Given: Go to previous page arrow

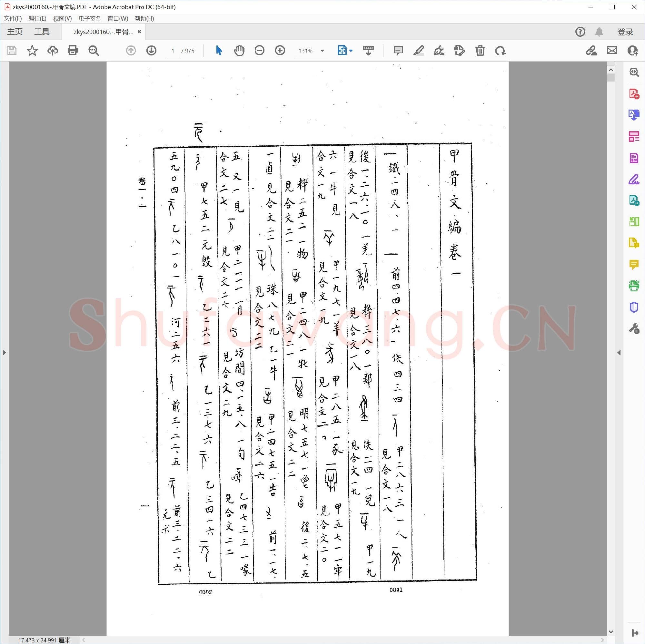Looking at the screenshot, I should click(x=131, y=51).
